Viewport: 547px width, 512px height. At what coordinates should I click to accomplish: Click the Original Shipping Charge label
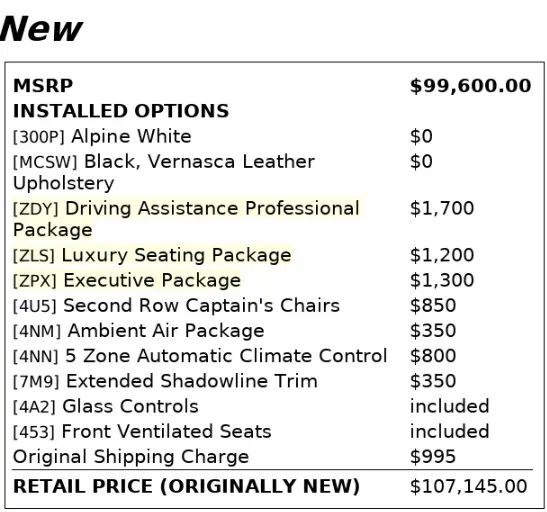point(131,457)
